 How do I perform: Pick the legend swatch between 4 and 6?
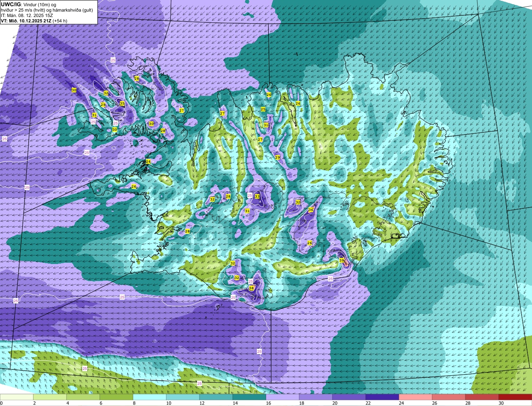[83, 397]
